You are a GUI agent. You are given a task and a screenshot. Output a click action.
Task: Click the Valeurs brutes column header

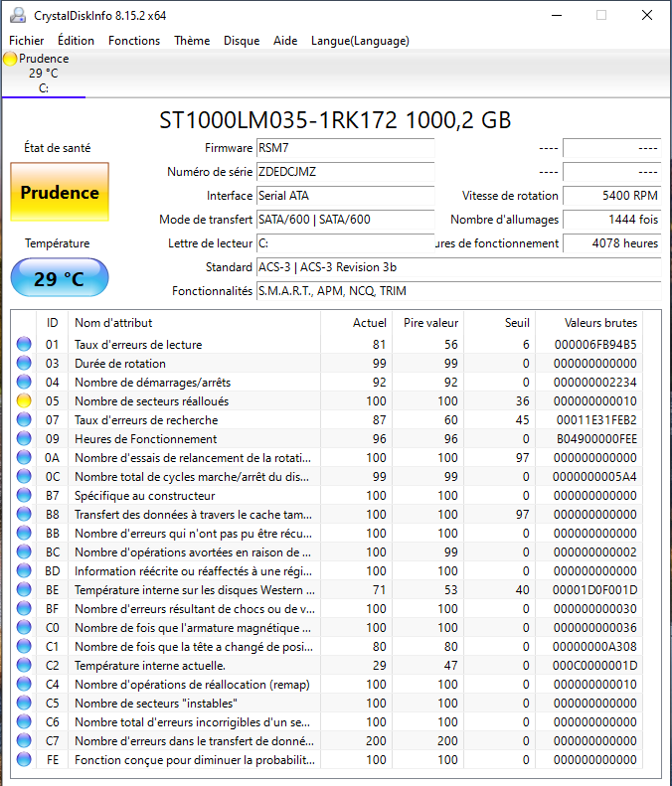pyautogui.click(x=600, y=323)
